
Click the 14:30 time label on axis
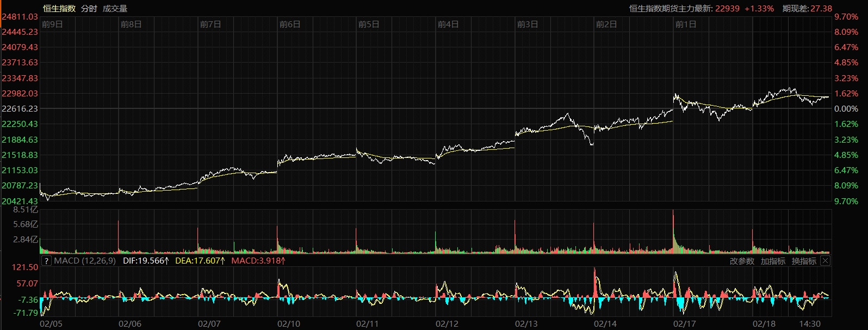pos(810,323)
